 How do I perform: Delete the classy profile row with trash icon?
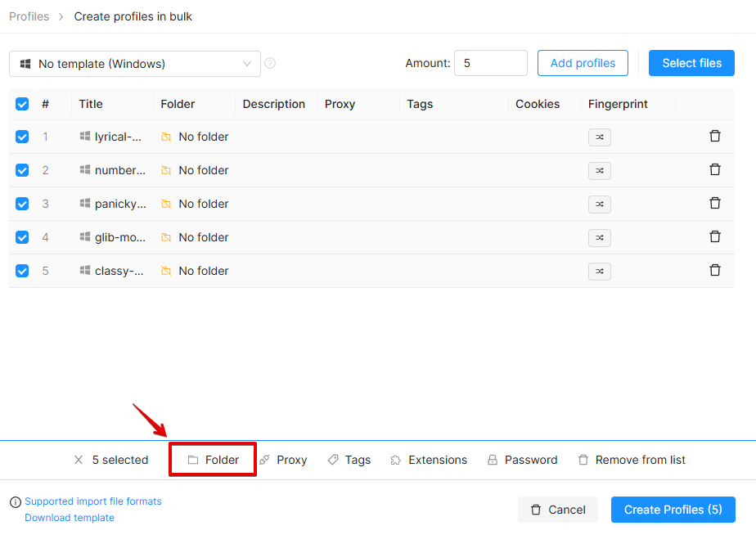[x=715, y=270]
